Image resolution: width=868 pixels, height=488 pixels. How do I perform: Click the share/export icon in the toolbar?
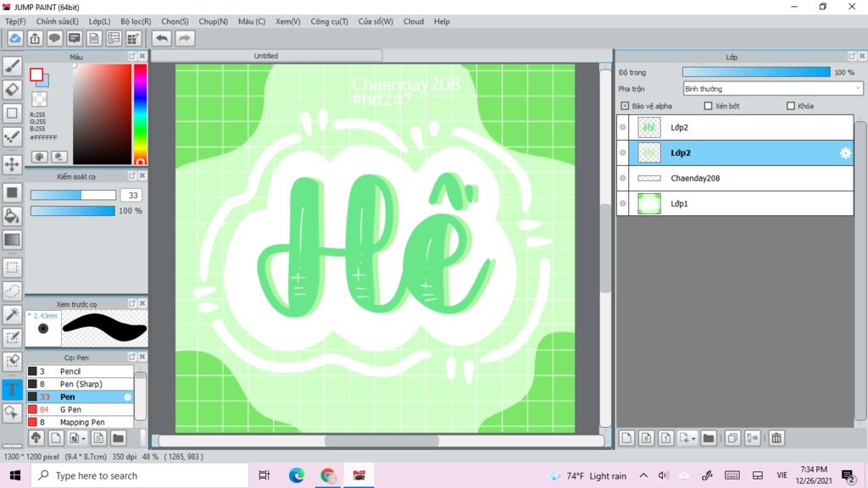[35, 38]
